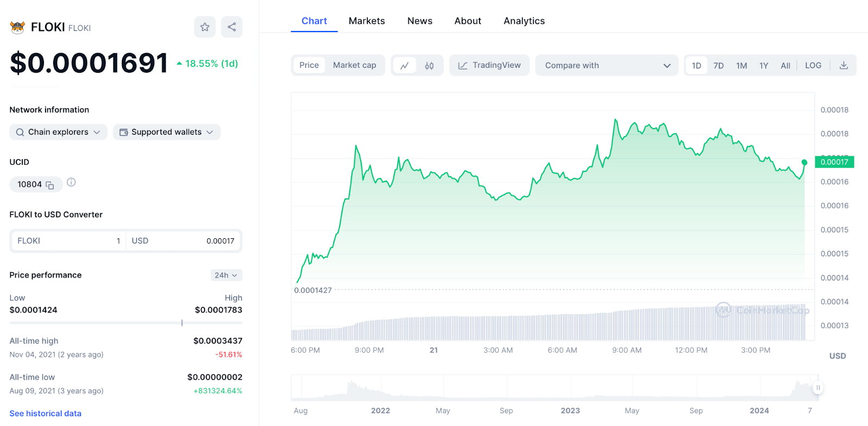Add FLOKI to watchlist with star icon
Screen dimensions: 868x426
point(205,27)
